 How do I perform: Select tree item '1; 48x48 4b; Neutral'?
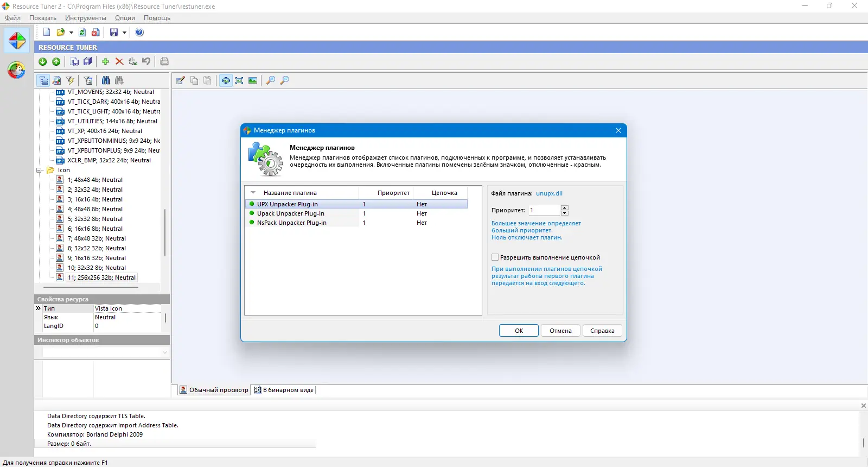point(95,180)
